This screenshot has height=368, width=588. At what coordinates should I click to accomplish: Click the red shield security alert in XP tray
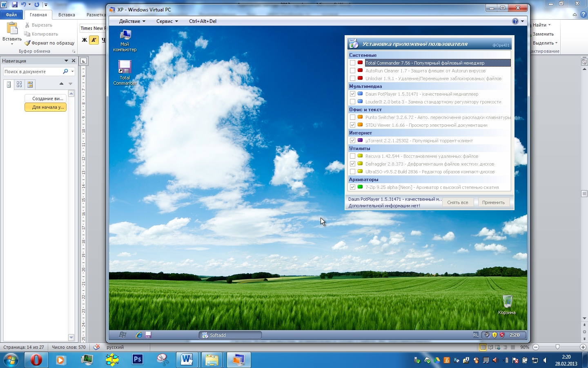click(x=502, y=335)
